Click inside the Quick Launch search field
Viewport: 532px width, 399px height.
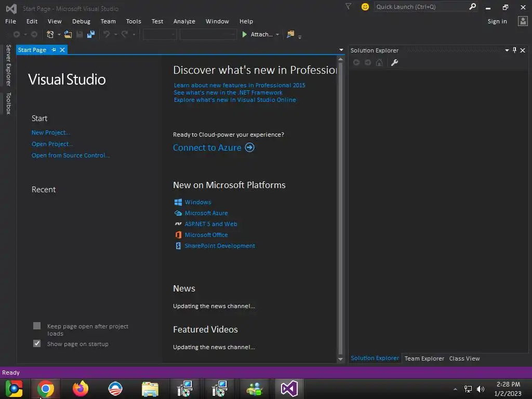[421, 6]
